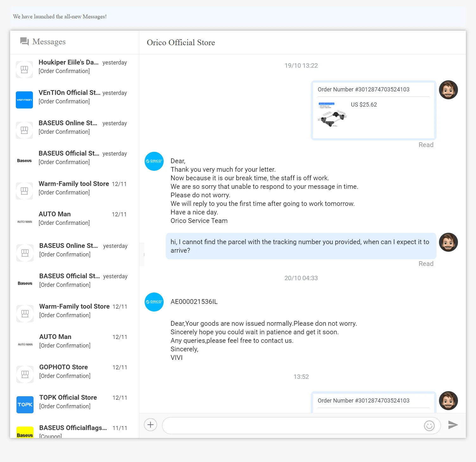Click the 11/11 date on BASEUS Officialflags

(x=120, y=428)
